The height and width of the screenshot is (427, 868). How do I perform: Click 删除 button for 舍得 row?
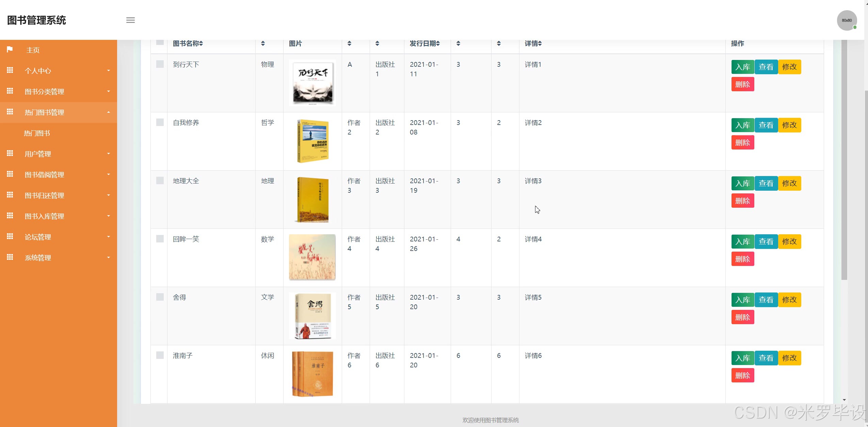tap(742, 317)
